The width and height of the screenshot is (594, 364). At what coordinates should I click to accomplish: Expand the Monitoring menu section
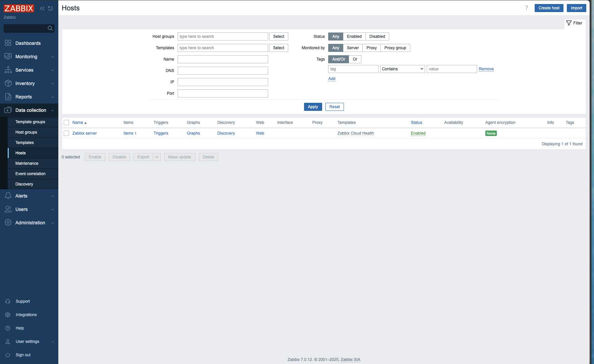pyautogui.click(x=26, y=57)
